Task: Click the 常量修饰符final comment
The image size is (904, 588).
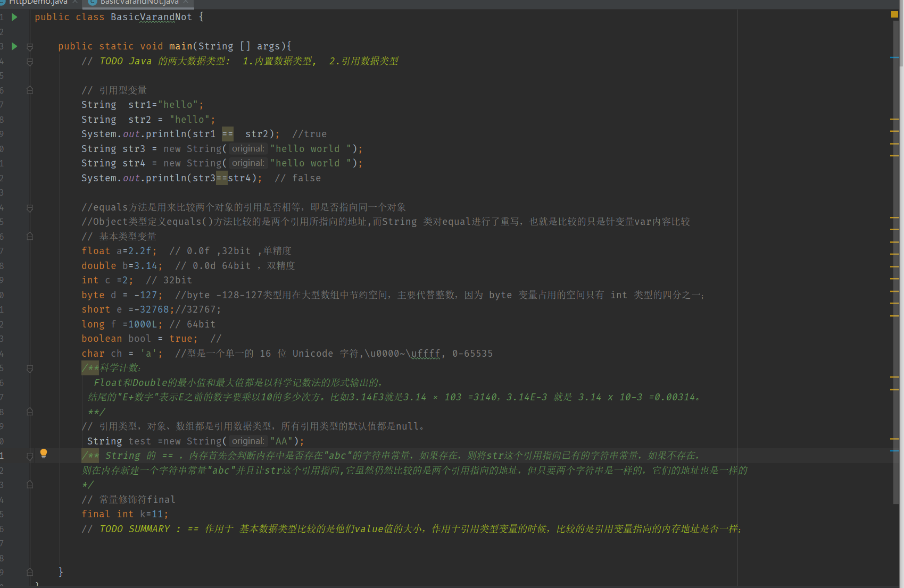Action: (x=128, y=500)
